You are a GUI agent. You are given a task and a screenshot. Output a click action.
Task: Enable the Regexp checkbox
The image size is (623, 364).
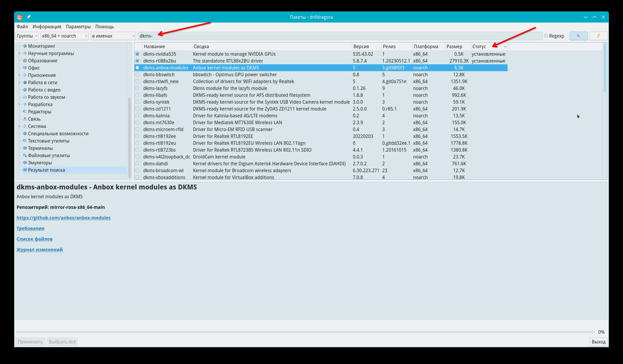point(546,36)
